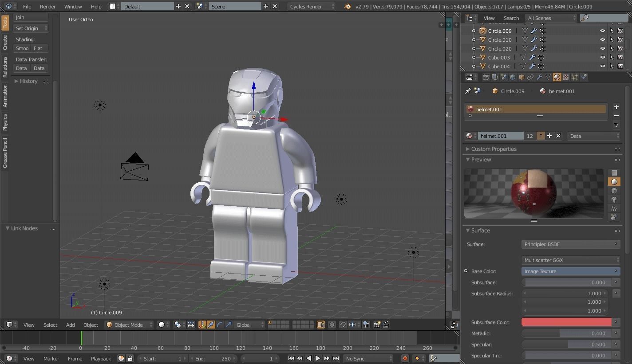Select monkey preview shape for material
The width and height of the screenshot is (632, 364).
614,200
